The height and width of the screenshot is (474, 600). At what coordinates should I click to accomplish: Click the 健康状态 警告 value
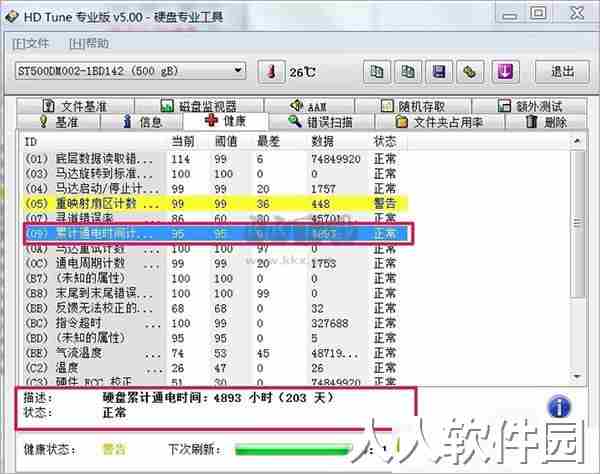114,449
